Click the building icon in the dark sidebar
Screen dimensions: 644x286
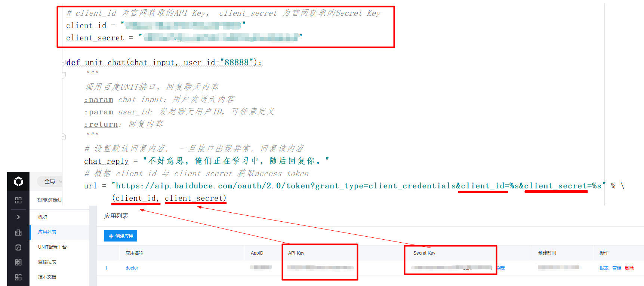click(18, 232)
